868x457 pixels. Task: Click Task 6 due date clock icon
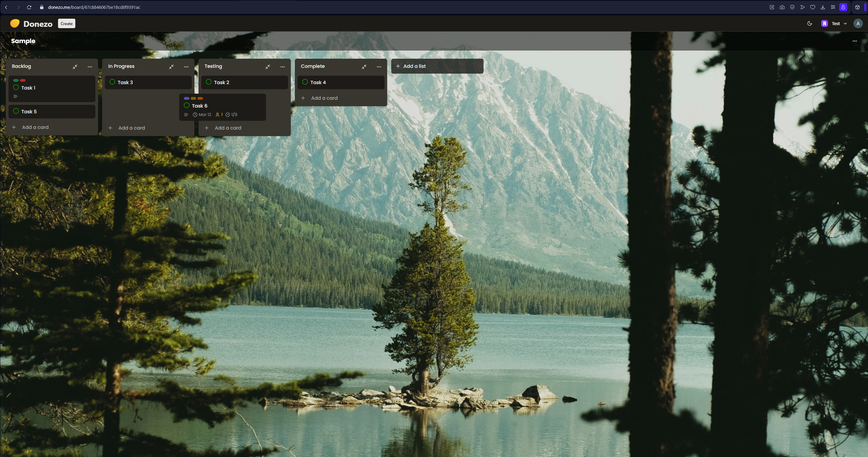195,115
